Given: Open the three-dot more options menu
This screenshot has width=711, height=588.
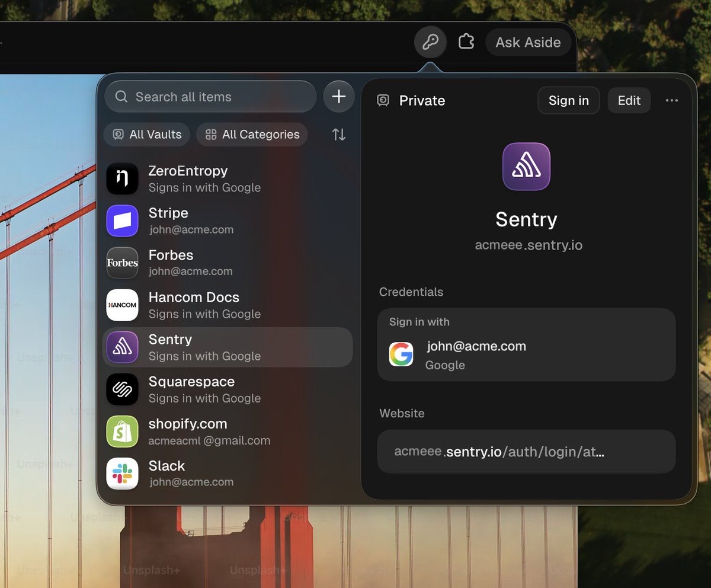Looking at the screenshot, I should [672, 101].
